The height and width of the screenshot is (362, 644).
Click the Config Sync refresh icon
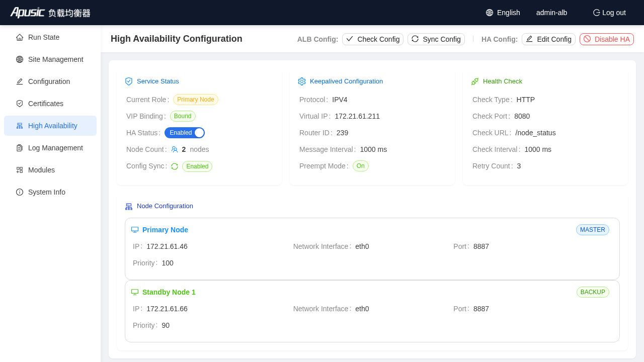[x=175, y=166]
